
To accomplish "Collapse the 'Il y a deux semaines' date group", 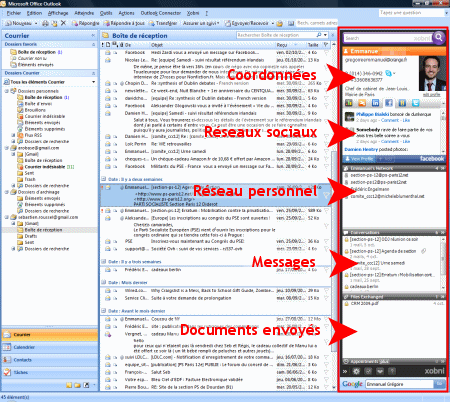I will click(x=103, y=179).
